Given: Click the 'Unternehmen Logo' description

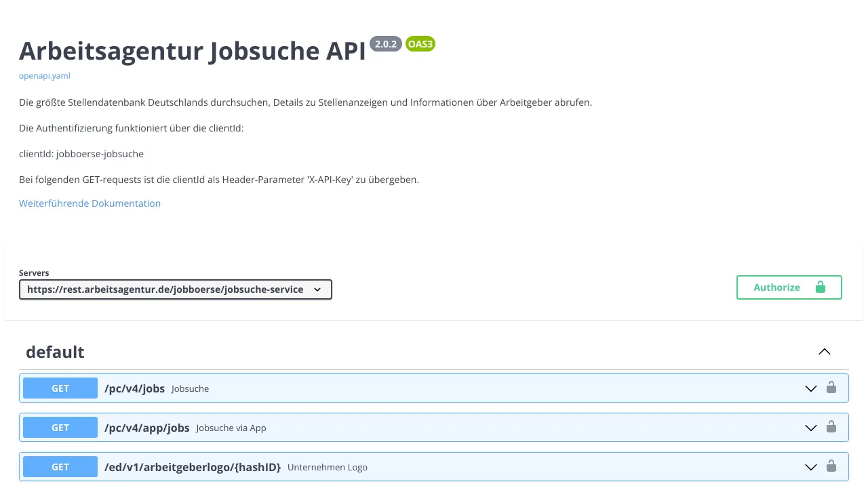Looking at the screenshot, I should click(x=328, y=467).
